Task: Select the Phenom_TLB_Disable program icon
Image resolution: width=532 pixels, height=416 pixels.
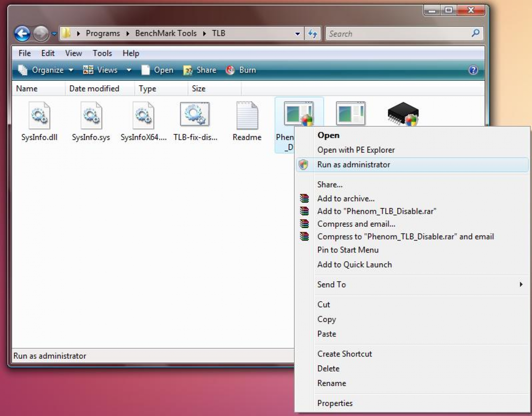Action: (298, 114)
